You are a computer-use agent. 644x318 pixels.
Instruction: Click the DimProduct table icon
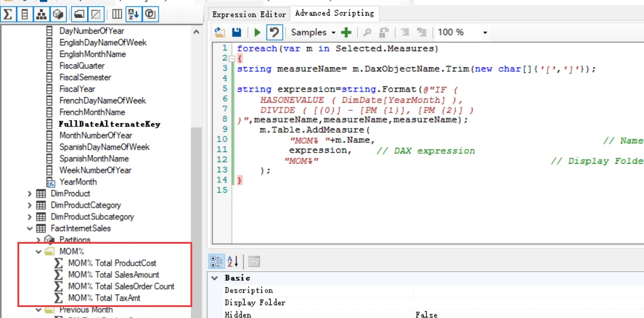[41, 193]
